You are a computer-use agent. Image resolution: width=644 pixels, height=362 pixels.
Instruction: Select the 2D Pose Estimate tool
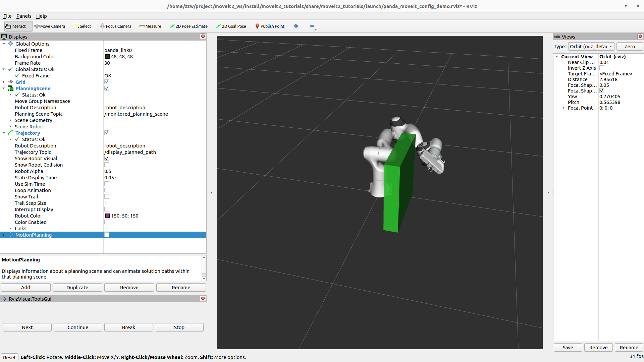click(x=189, y=26)
